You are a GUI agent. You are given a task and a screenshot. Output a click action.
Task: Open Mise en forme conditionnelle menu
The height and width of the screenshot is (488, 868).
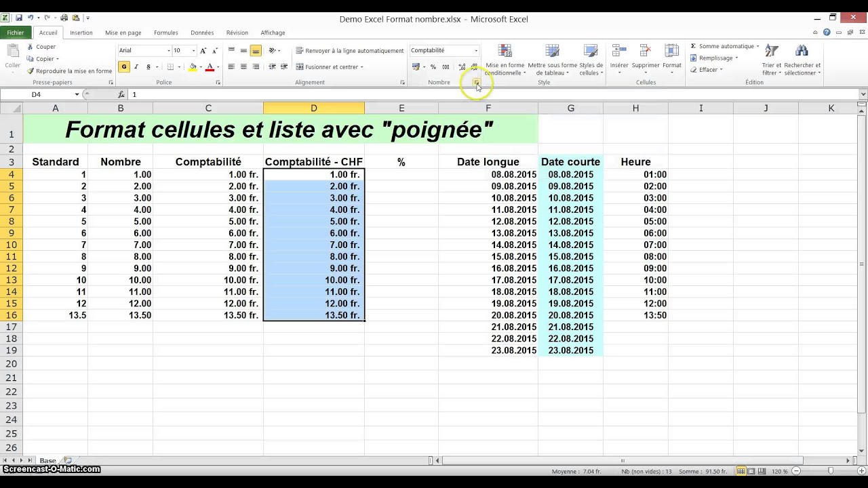pos(505,60)
